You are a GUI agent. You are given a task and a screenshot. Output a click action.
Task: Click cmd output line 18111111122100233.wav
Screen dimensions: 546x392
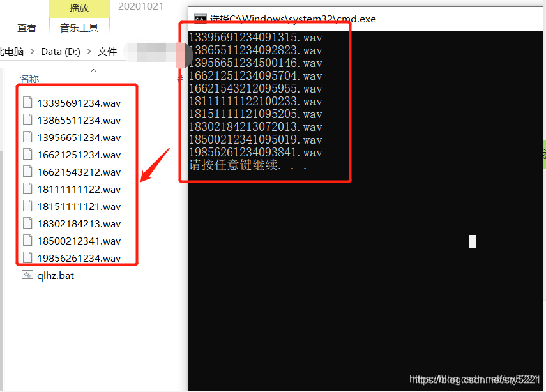255,102
